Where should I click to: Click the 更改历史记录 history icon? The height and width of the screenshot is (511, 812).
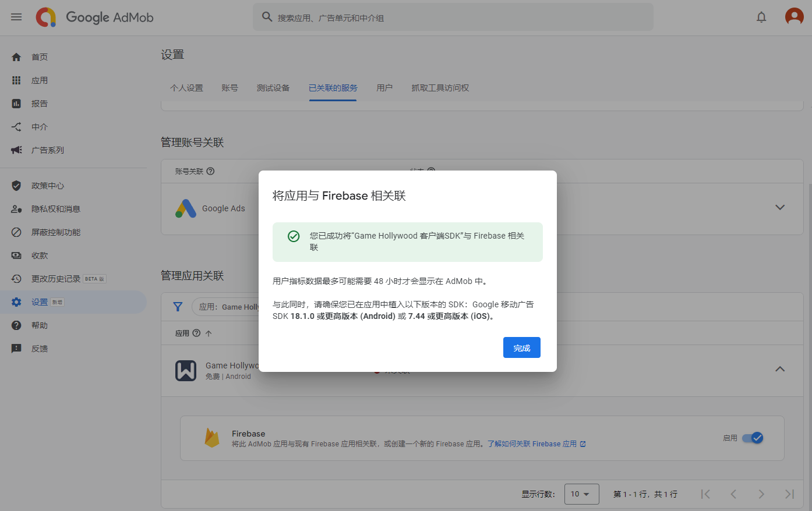coord(16,279)
